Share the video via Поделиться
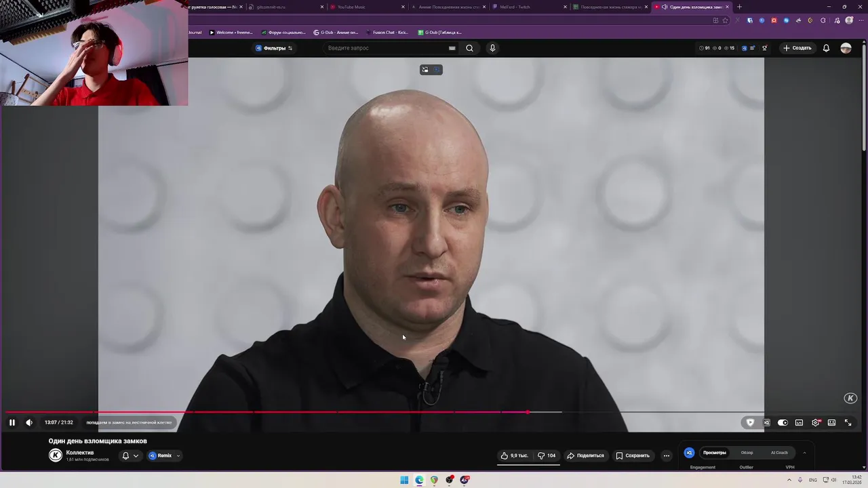Viewport: 868px width, 488px height. [585, 455]
